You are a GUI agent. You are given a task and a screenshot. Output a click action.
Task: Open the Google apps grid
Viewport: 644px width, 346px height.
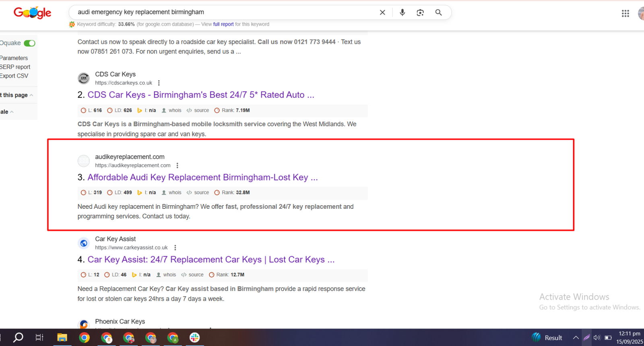pyautogui.click(x=625, y=14)
